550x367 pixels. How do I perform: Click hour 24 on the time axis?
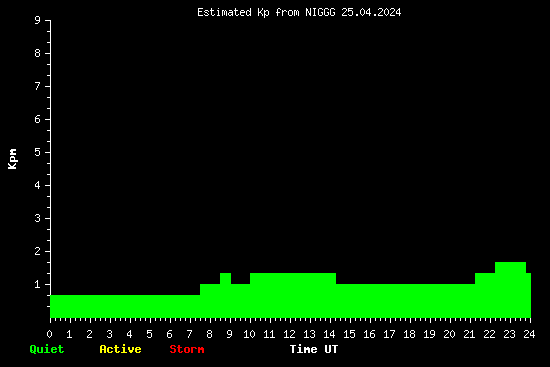click(529, 334)
